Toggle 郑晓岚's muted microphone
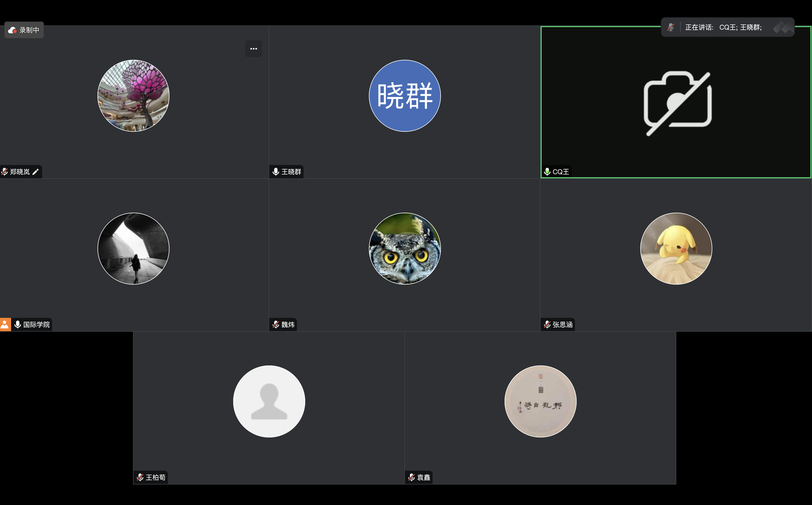The width and height of the screenshot is (812, 505). click(x=5, y=171)
